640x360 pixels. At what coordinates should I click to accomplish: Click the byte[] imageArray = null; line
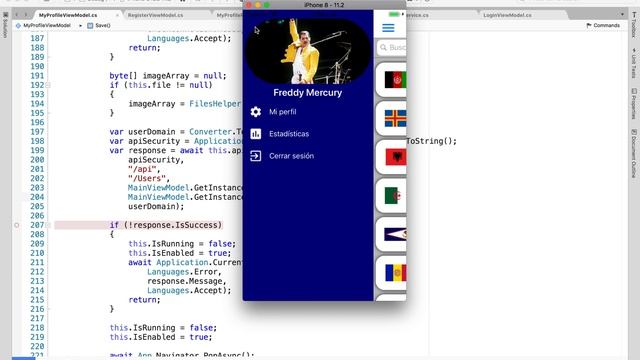pyautogui.click(x=168, y=76)
